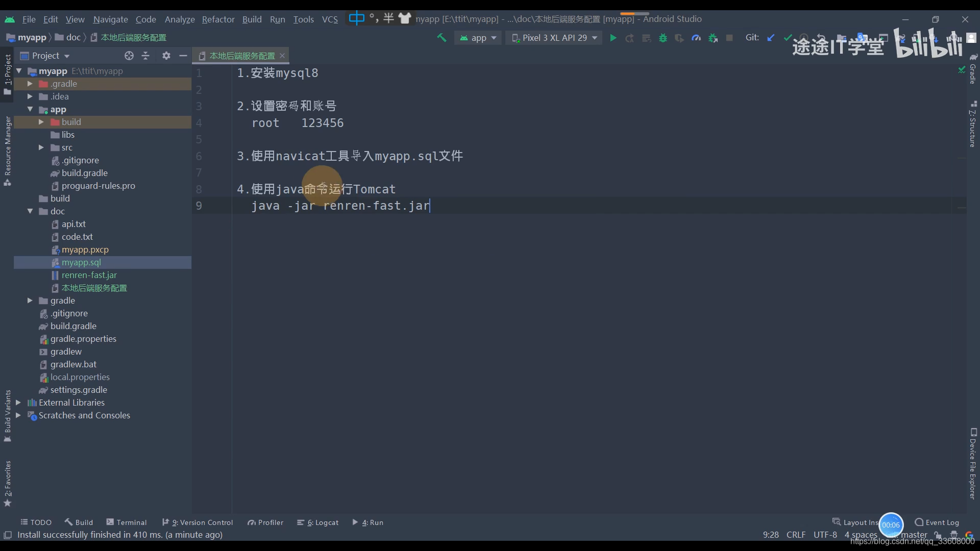
Task: Click the Apply Code Changes icon
Action: point(646,38)
